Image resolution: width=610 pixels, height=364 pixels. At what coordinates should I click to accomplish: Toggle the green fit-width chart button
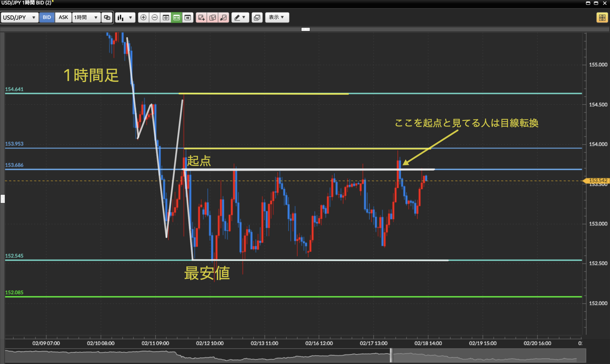tap(177, 17)
